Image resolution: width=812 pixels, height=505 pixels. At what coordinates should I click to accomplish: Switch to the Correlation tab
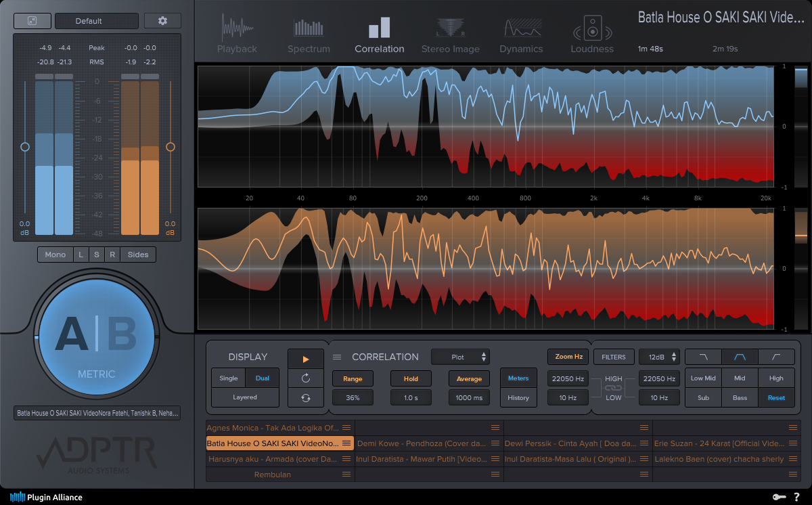380,35
